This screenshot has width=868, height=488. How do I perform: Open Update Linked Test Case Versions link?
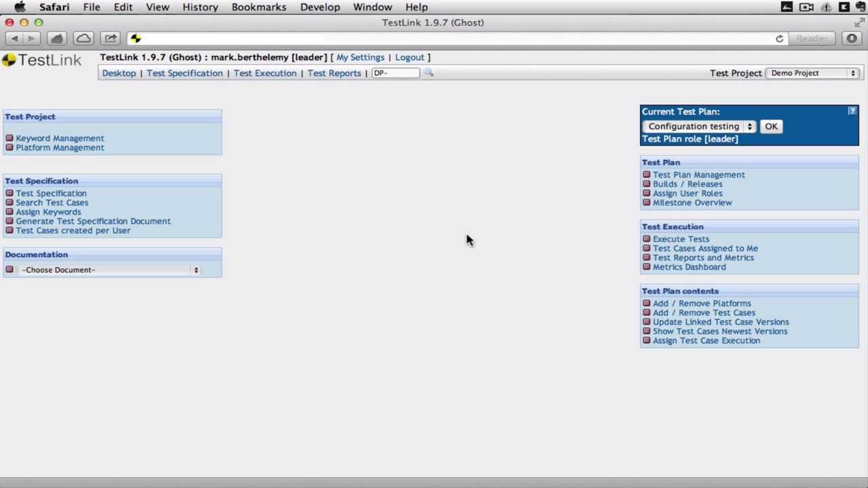click(721, 322)
